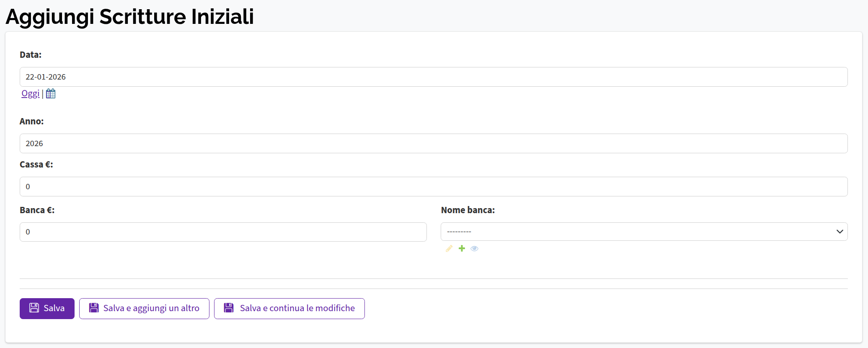This screenshot has height=348, width=868.
Task: Click the 'Cassa €:' field label
Action: coord(36,165)
